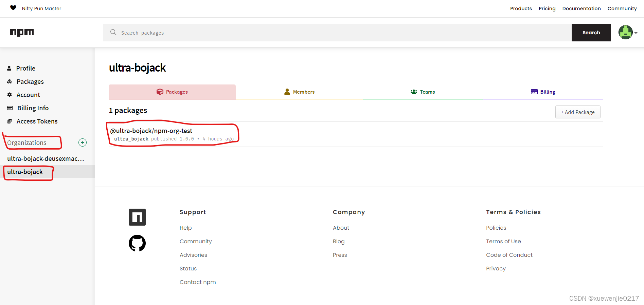Click the Access Tokens coins icon
Screen dimensions: 644x305
[10, 121]
